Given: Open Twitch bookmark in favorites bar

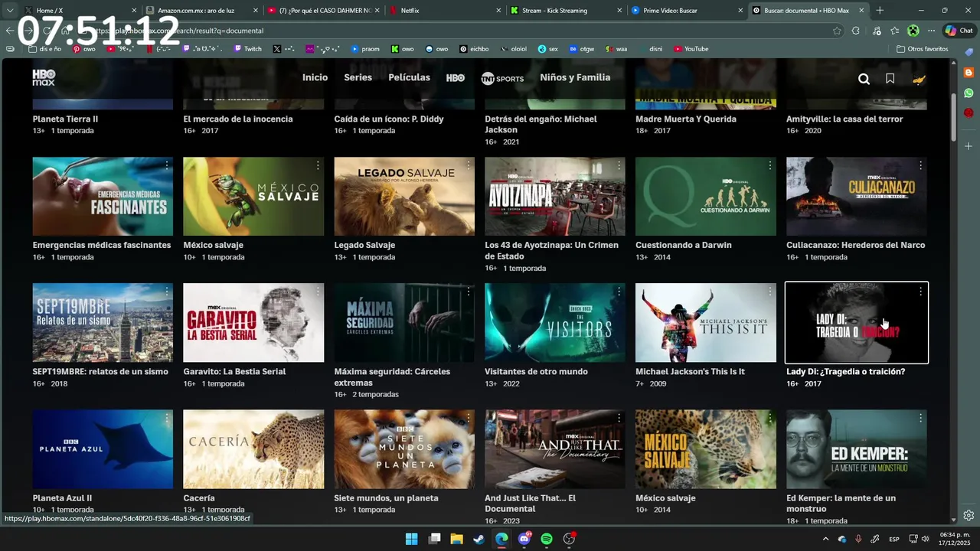Looking at the screenshot, I should [247, 49].
